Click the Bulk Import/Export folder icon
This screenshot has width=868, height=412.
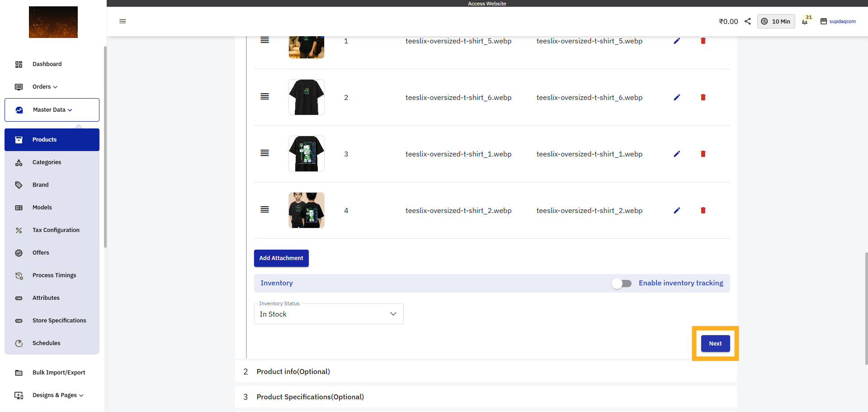tap(19, 373)
